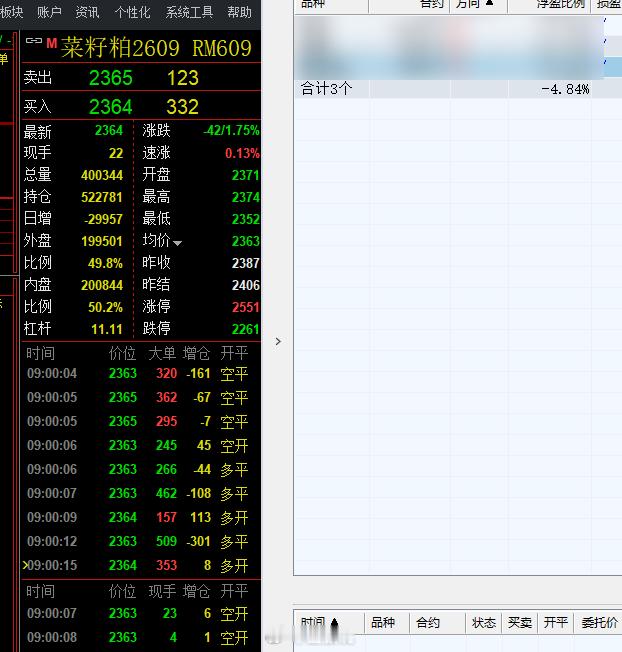Image resolution: width=622 pixels, height=652 pixels.
Task: Select the big order row with volume 362
Action: [x=141, y=398]
